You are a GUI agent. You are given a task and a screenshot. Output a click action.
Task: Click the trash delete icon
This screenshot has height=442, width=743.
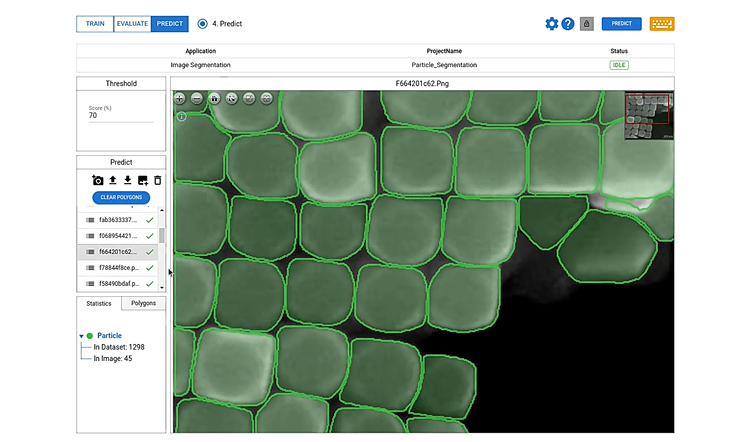pyautogui.click(x=158, y=180)
